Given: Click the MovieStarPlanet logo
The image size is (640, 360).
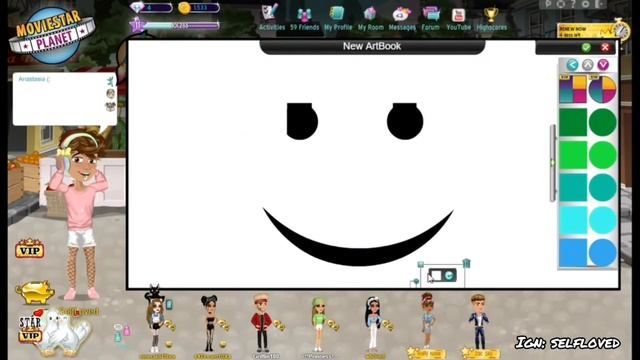Looking at the screenshot, I should 52,35.
